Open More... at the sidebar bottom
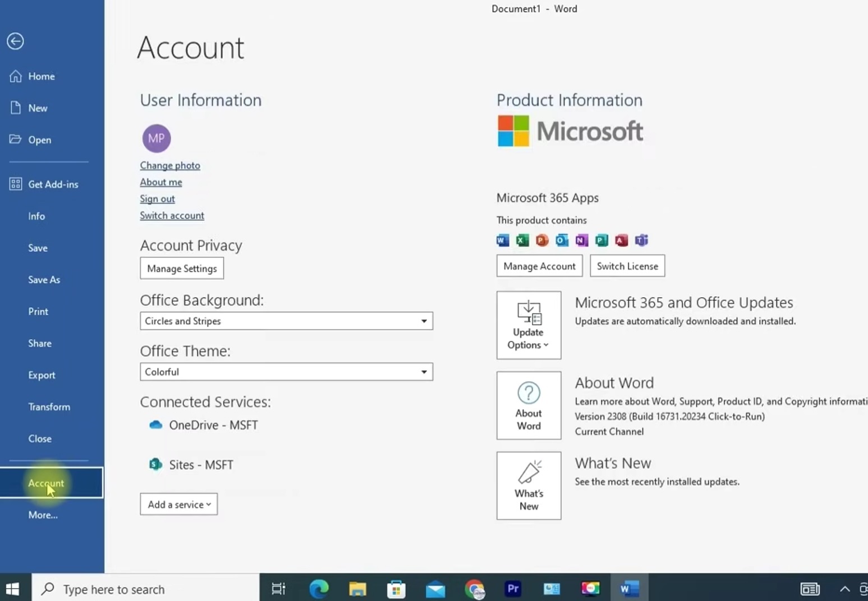Screen dimensions: 868x601 coord(43,515)
